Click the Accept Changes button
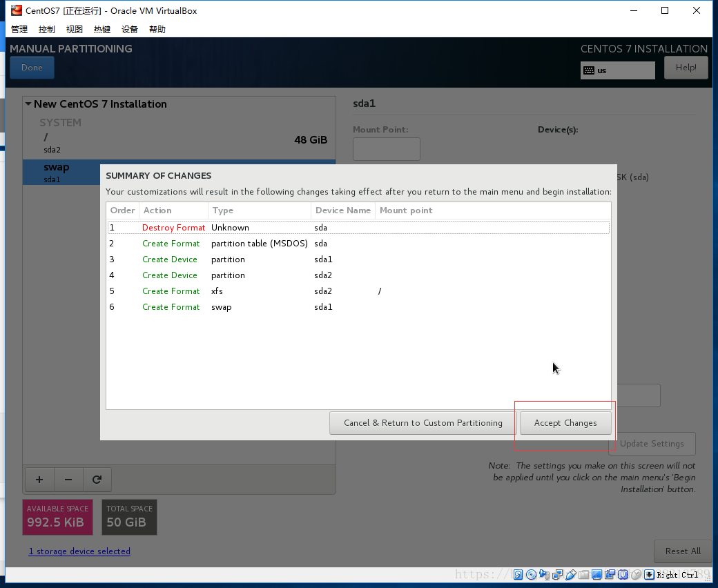 coord(565,423)
